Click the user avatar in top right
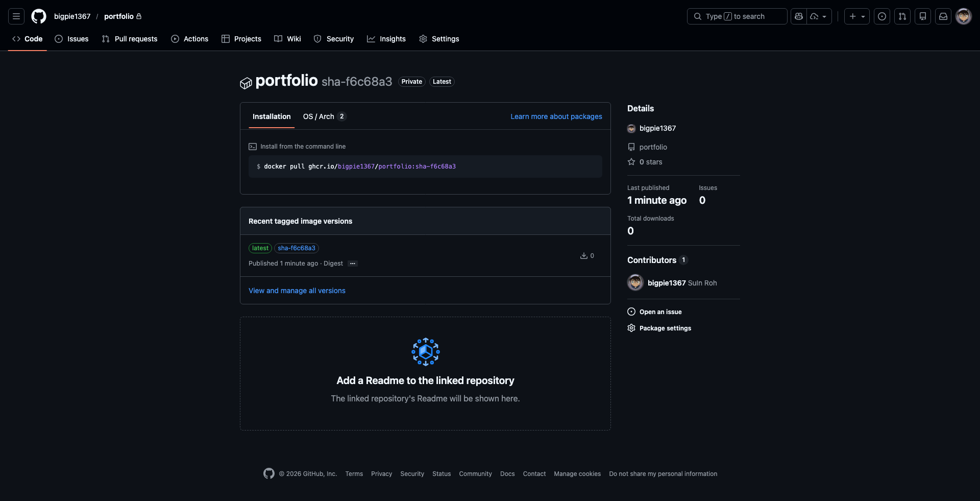This screenshot has height=501, width=980. click(963, 16)
